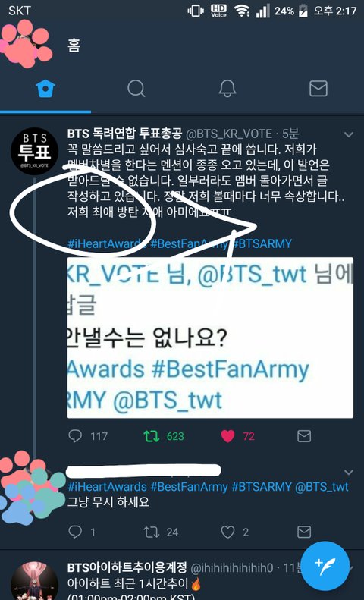Open the Notifications bell tab
Viewport: 364px width, 600px height.
coord(227,89)
